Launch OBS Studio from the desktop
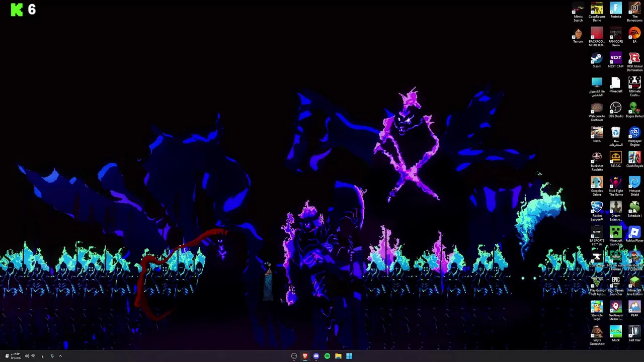The width and height of the screenshot is (644, 362). (x=616, y=110)
